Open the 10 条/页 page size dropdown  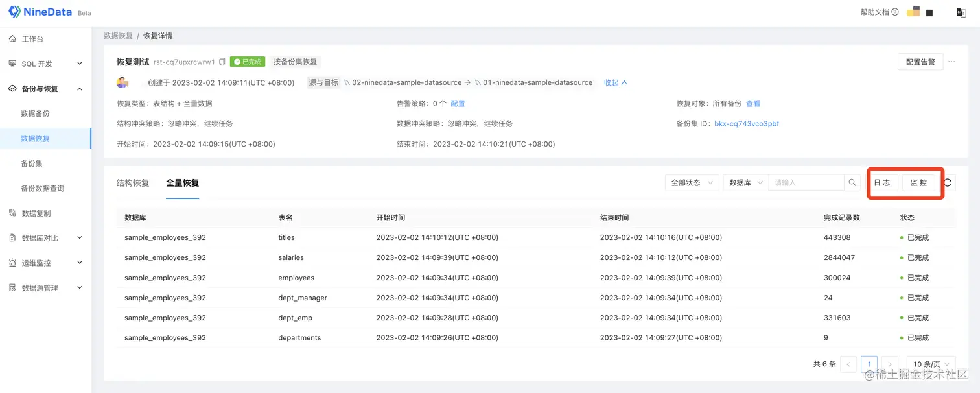coord(930,364)
